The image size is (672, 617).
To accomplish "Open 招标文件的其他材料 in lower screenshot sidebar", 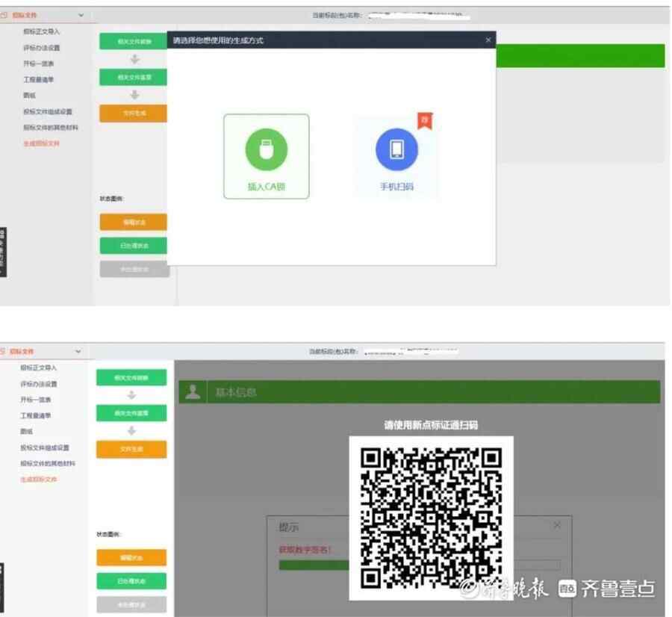I will coord(48,464).
